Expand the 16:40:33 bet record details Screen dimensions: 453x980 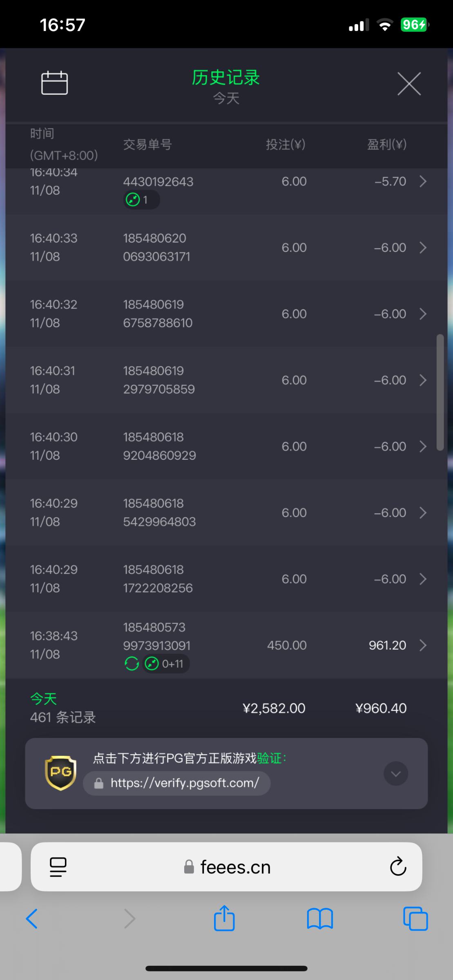(x=423, y=247)
